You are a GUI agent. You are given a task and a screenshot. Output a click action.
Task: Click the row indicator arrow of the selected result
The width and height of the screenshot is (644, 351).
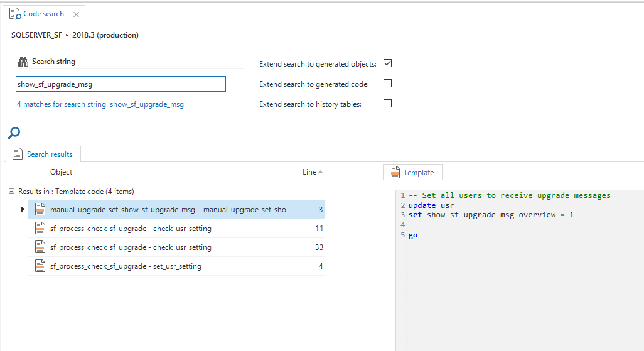(x=23, y=210)
